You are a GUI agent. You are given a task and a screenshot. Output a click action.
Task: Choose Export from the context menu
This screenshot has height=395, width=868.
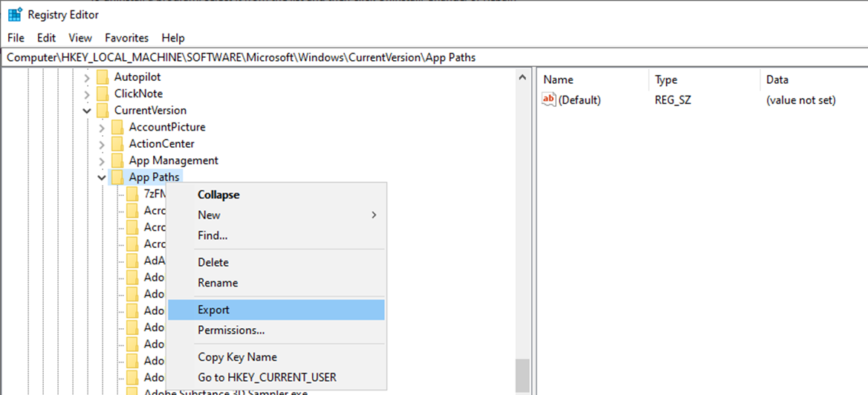tap(276, 310)
